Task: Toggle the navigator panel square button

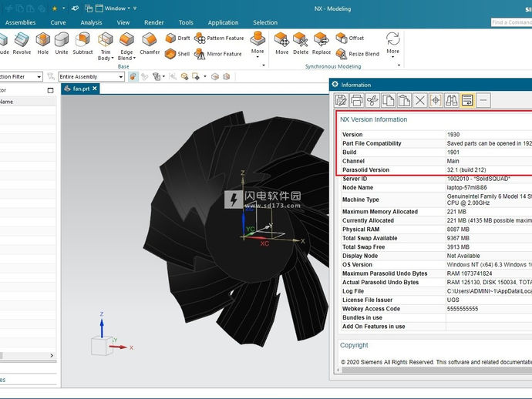Action: click(x=51, y=90)
